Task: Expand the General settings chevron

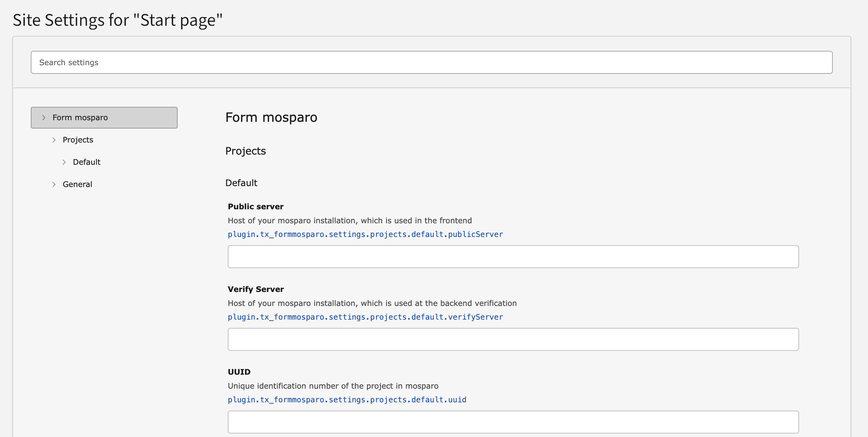Action: (x=54, y=184)
